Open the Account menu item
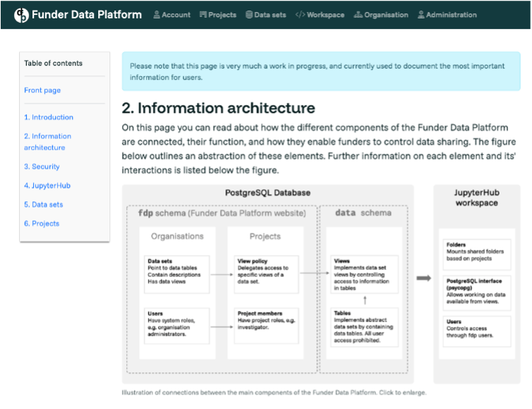Image resolution: width=532 pixels, height=409 pixels. tap(176, 15)
